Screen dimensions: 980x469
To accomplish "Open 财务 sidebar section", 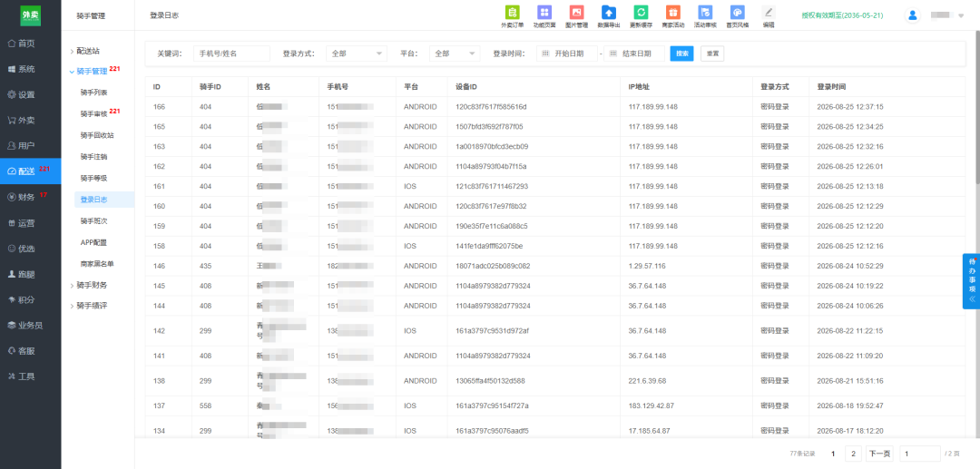I will click(x=31, y=197).
